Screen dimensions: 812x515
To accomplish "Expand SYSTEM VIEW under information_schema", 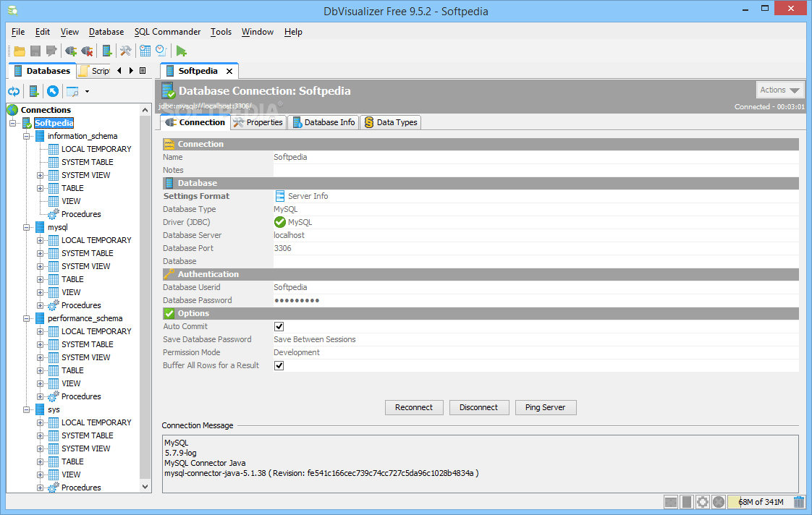I will pos(40,176).
